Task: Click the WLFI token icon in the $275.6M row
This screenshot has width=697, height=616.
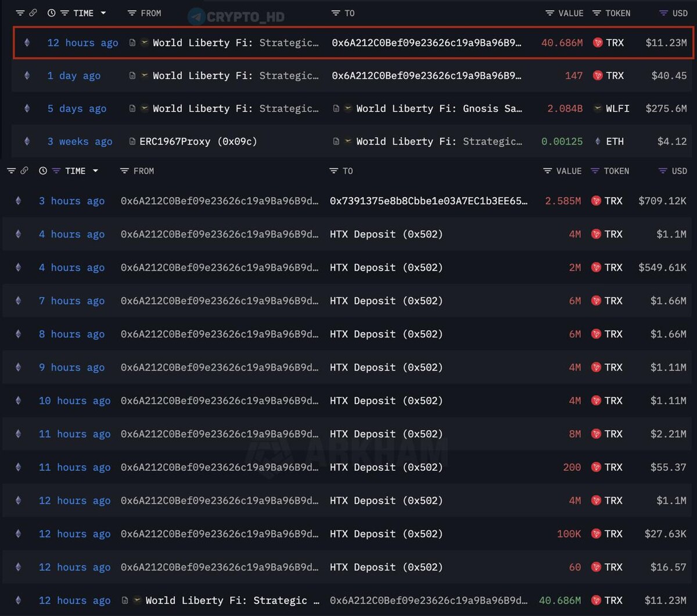Action: pyautogui.click(x=598, y=109)
